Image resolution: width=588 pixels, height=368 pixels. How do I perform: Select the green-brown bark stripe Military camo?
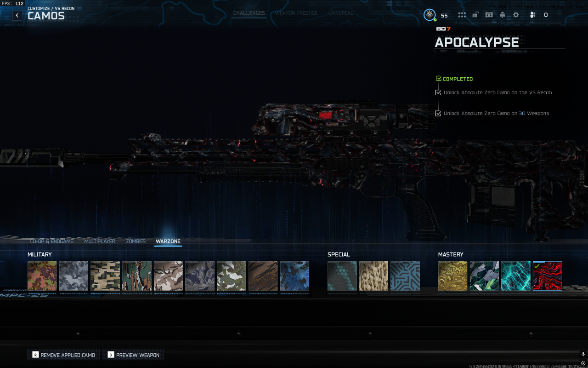tap(137, 276)
